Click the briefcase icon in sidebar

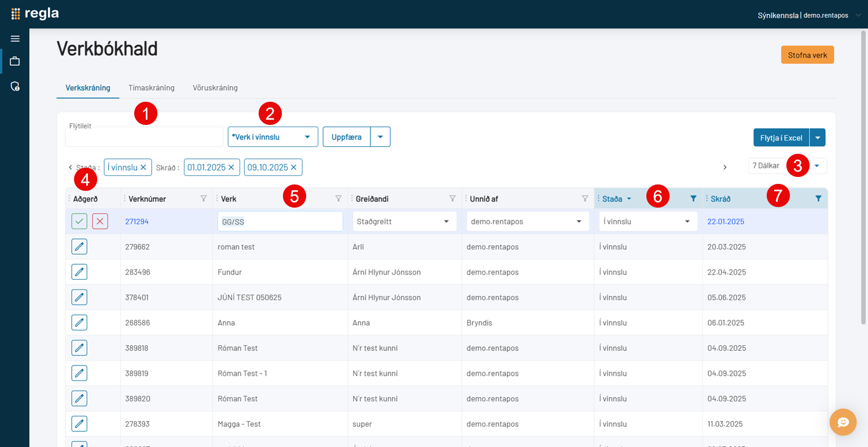15,61
